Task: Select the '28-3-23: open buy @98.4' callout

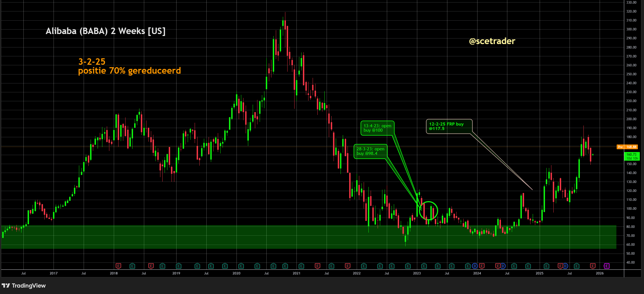Action: [370, 151]
